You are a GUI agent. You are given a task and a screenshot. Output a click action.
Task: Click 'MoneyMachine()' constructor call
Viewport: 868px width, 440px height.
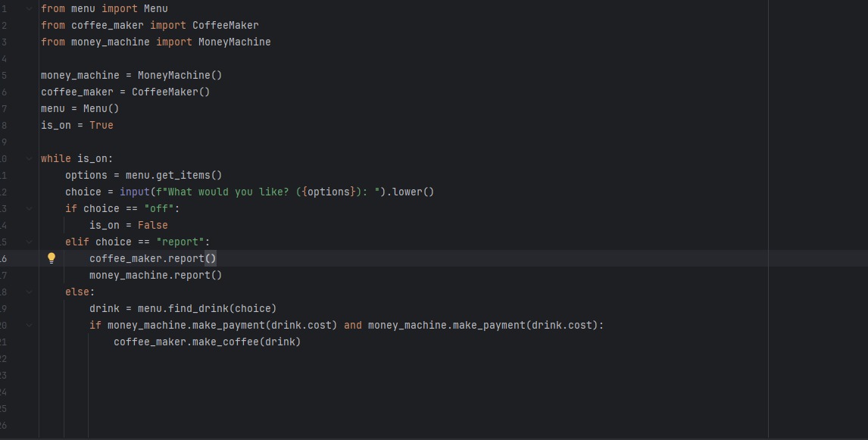click(x=180, y=75)
